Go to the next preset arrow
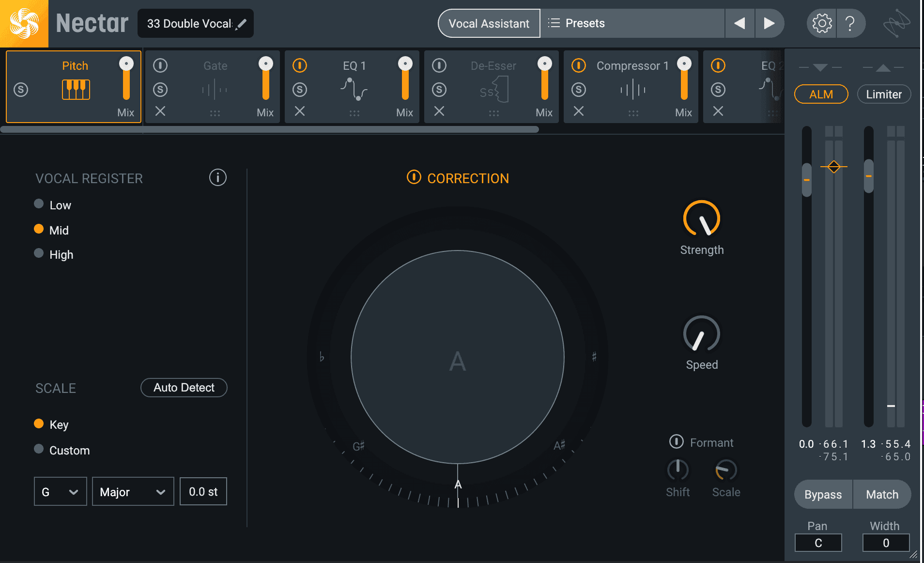Screen dimensions: 924x563 point(769,23)
